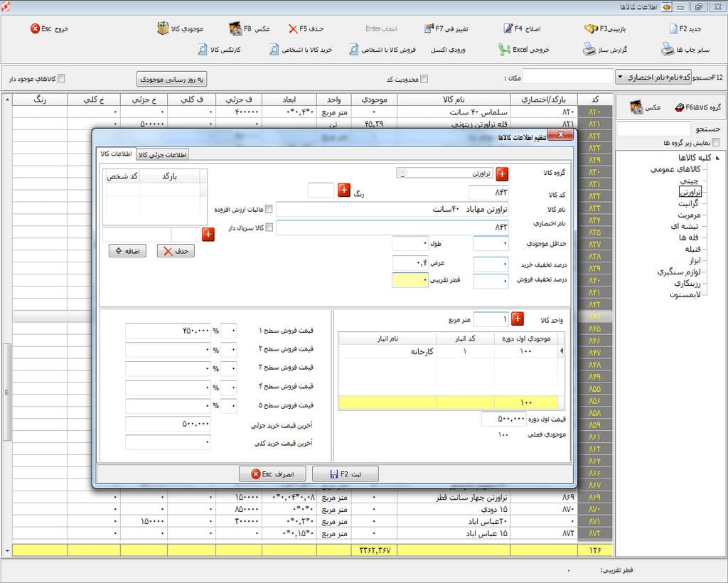Click the Photo F8 (عکس) toolbar icon
The width and height of the screenshot is (728, 583).
coord(235,28)
